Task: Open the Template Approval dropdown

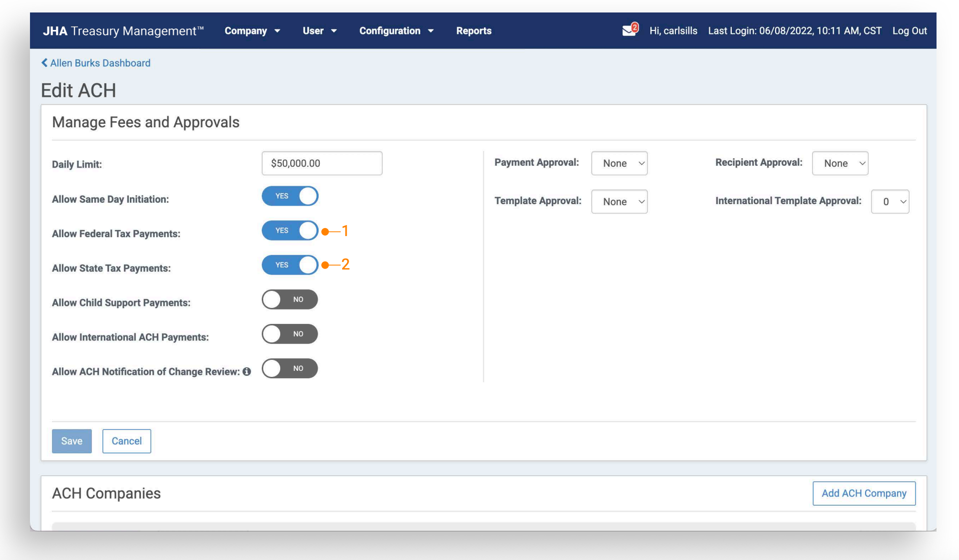Action: [619, 202]
